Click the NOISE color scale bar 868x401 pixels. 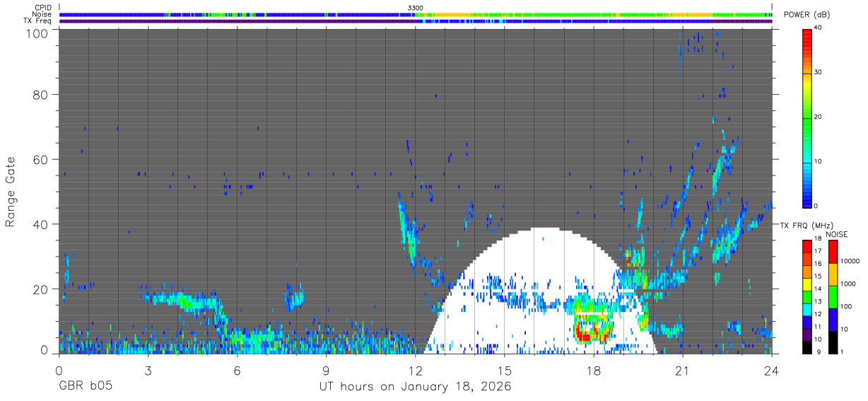pyautogui.click(x=833, y=297)
